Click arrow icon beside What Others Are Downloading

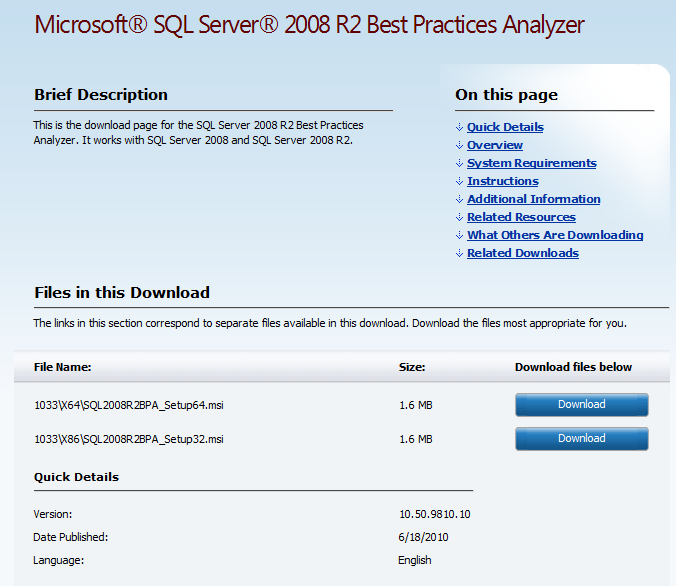pos(460,235)
